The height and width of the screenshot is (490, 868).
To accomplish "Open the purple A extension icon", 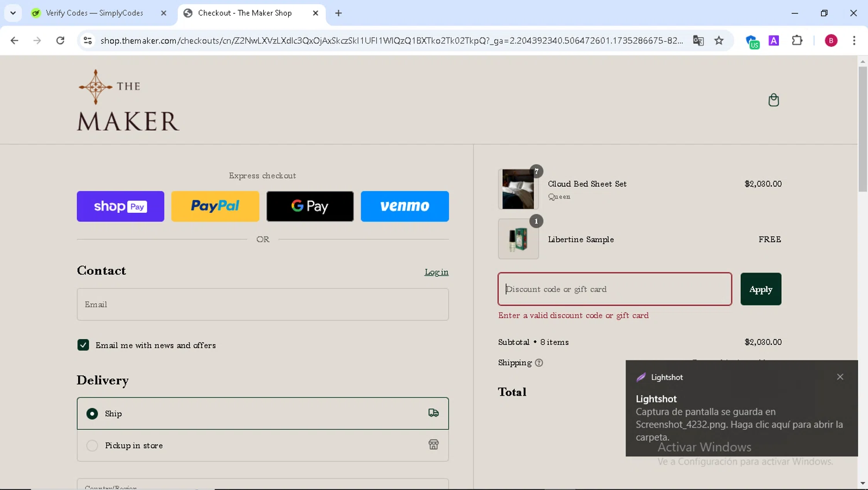I will tap(774, 40).
